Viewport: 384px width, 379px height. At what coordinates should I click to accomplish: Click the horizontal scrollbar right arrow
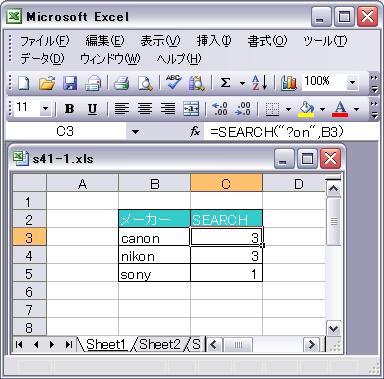pos(312,344)
